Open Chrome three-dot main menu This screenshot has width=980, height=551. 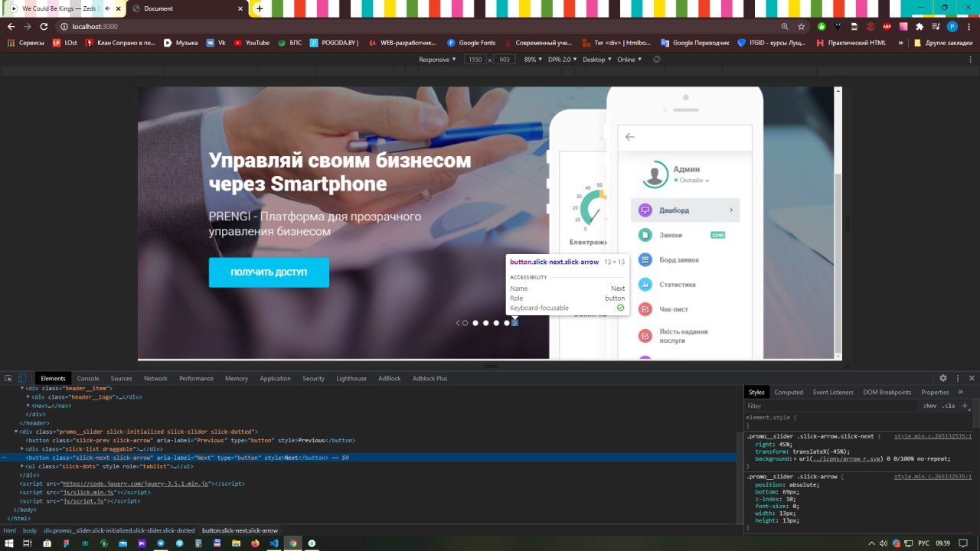tap(969, 26)
